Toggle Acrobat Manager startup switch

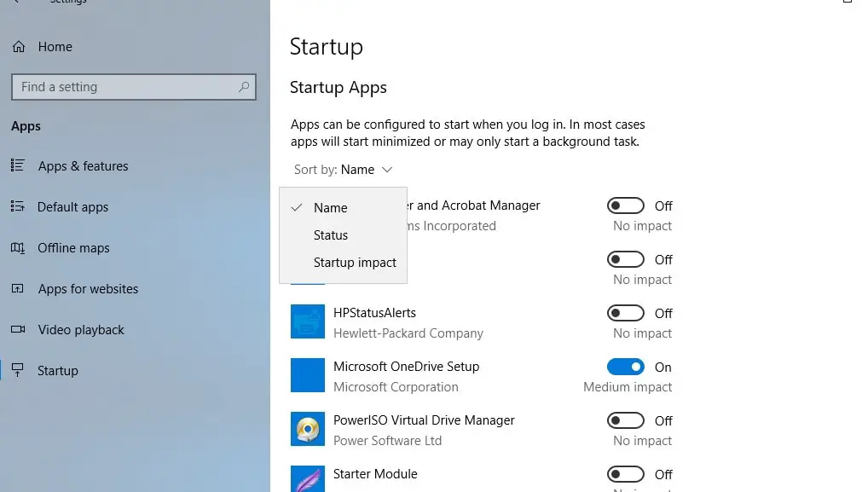click(626, 205)
